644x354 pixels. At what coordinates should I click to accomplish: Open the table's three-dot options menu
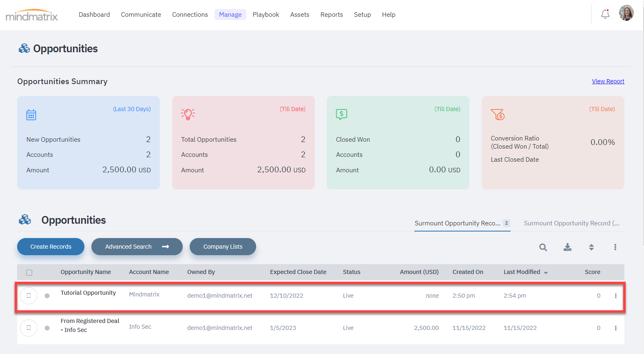[615, 247]
